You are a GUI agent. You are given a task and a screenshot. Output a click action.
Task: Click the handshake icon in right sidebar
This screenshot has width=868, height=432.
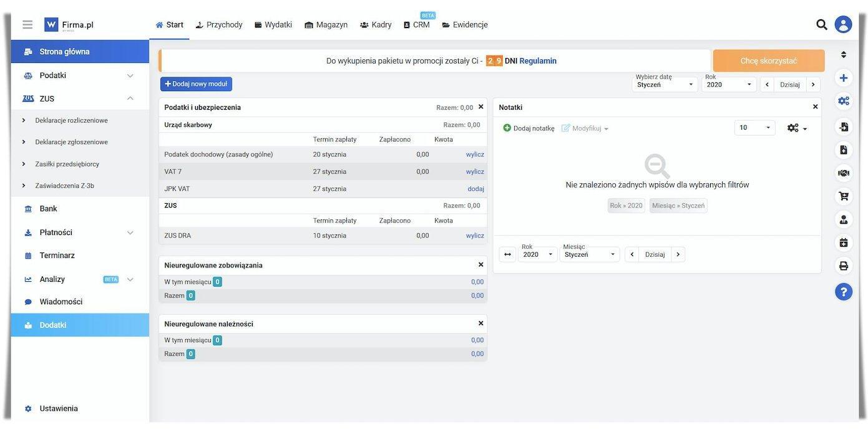point(843,173)
